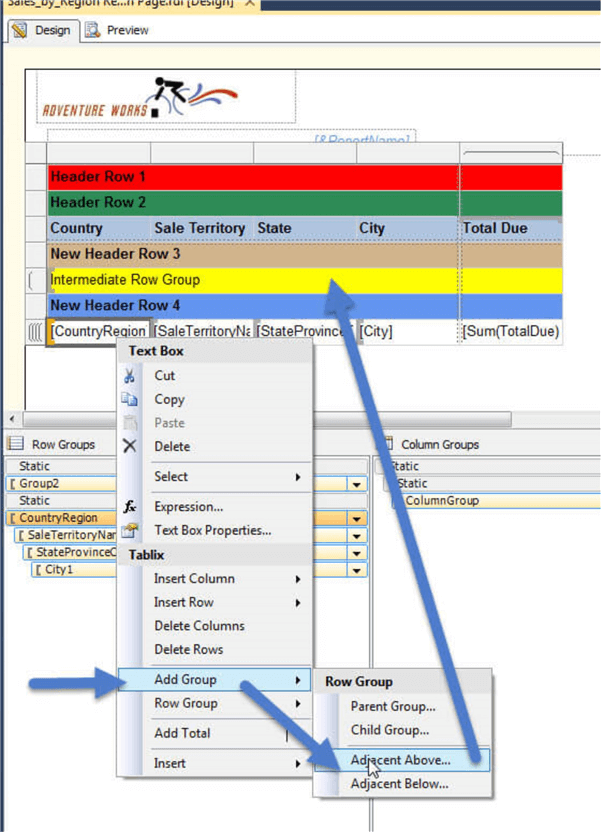This screenshot has height=832, width=601.
Task: Expand the Insert submenu
Action: tap(214, 763)
